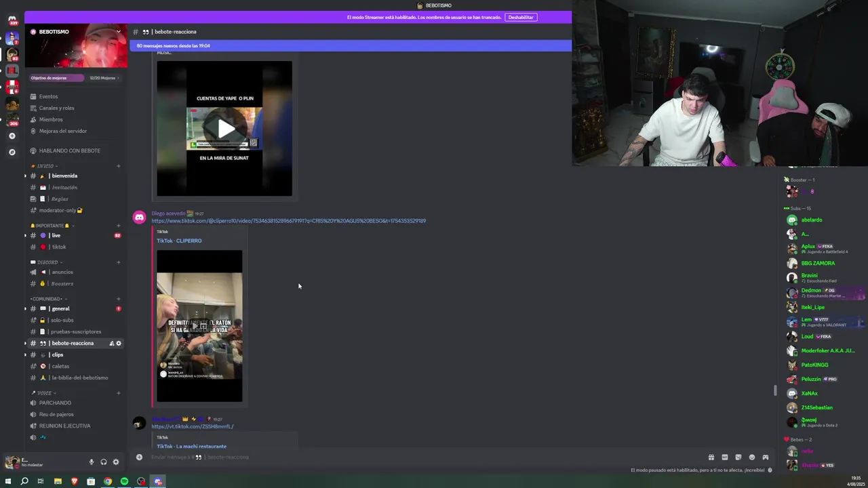Open the gift icon in chat bar
Screen dimensions: 868x488
(711, 457)
